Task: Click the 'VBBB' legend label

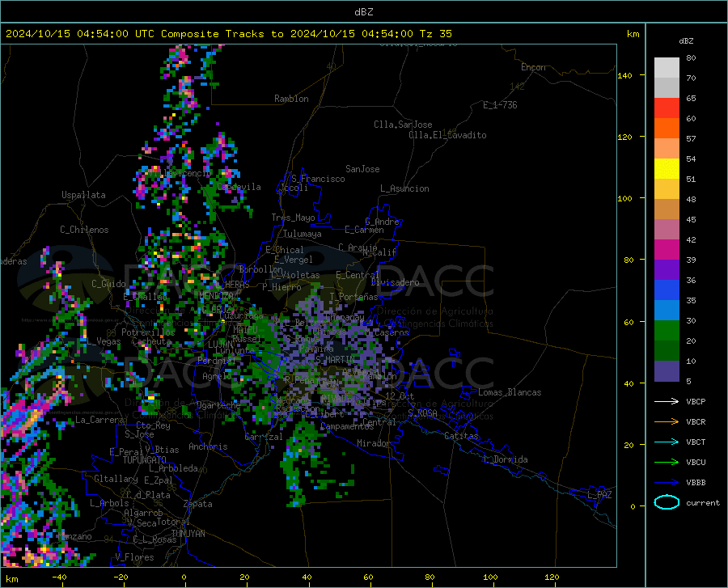Action: click(696, 482)
